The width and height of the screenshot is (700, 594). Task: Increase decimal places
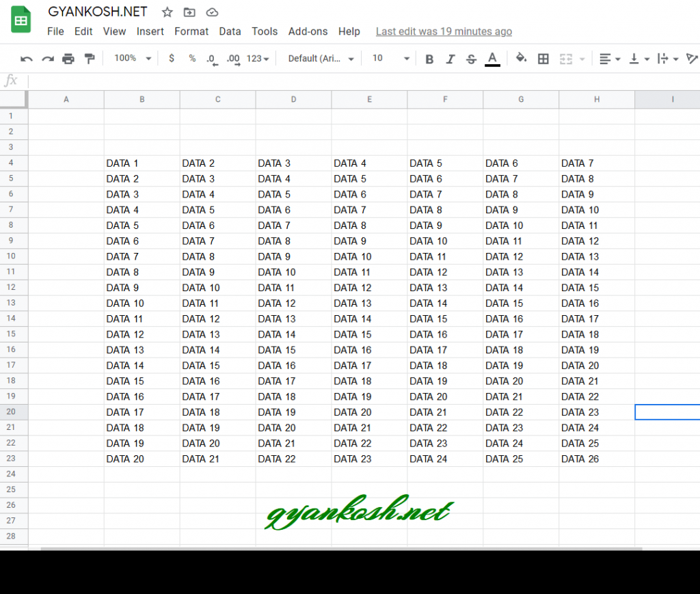[x=233, y=58]
